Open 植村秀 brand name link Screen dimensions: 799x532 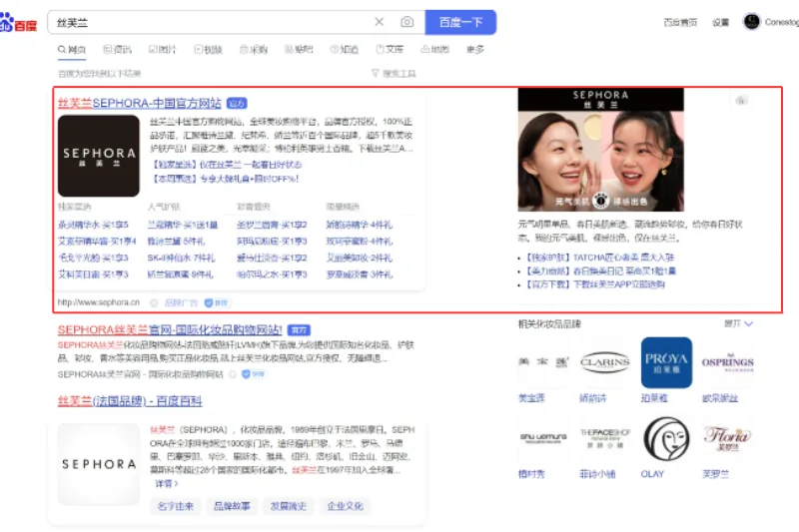click(x=531, y=474)
